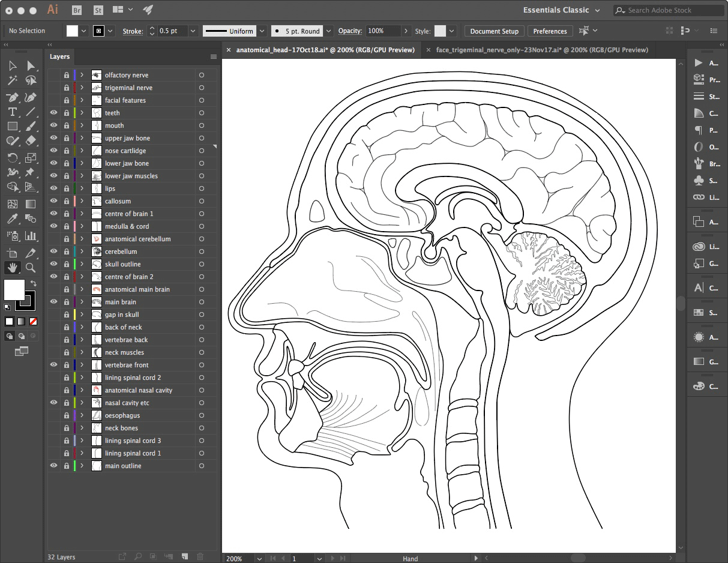Open the Layers panel flyout menu
The image size is (728, 563).
(x=214, y=56)
